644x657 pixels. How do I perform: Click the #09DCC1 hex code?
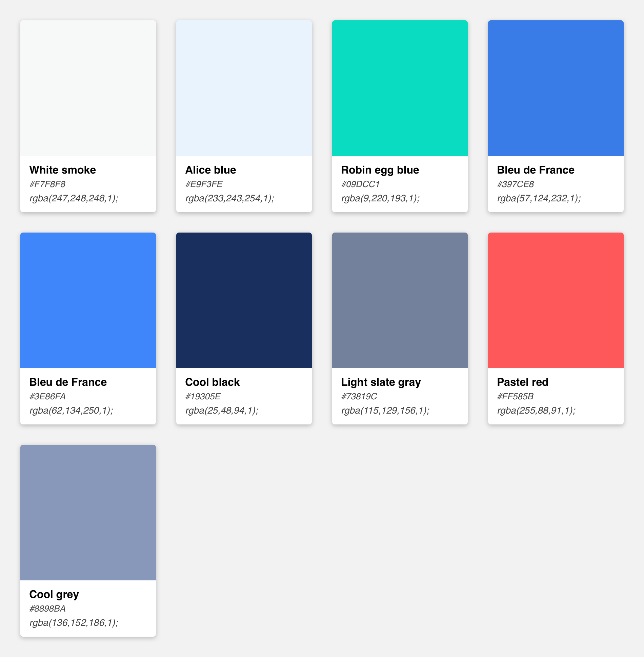tap(360, 184)
